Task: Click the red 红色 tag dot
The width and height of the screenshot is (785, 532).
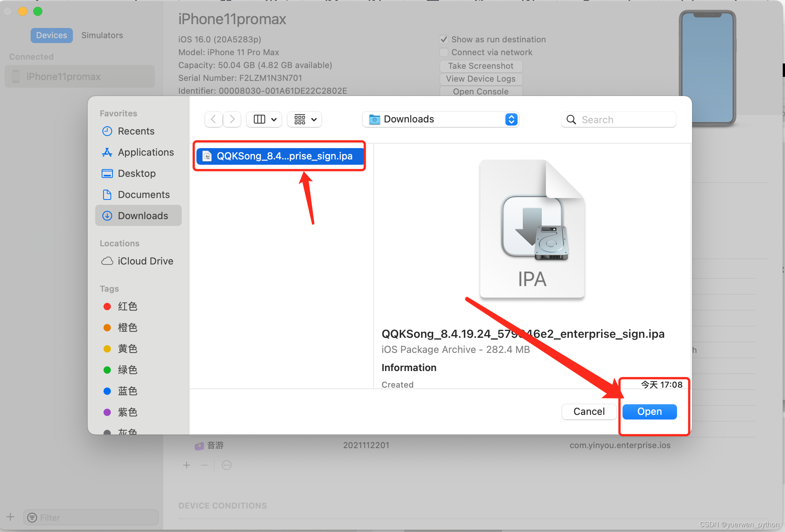Action: (107, 306)
